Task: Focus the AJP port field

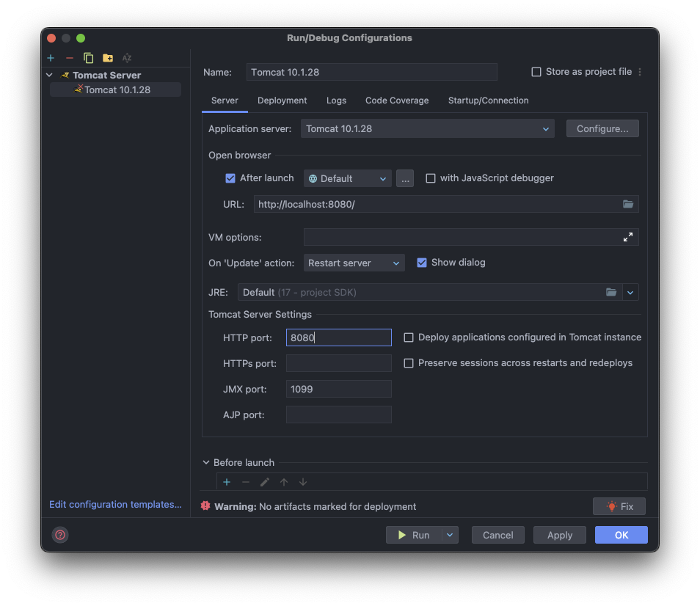Action: click(339, 415)
